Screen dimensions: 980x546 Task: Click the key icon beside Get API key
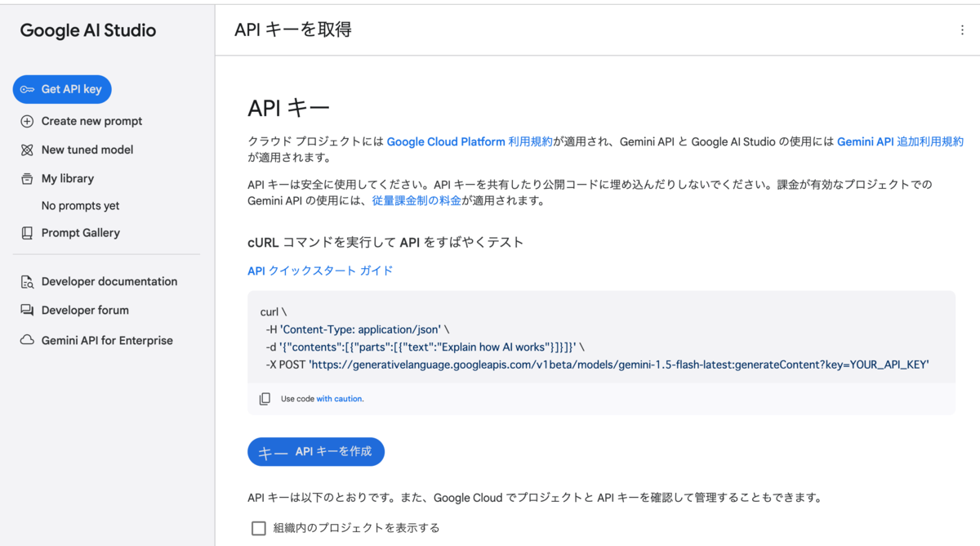pos(27,89)
